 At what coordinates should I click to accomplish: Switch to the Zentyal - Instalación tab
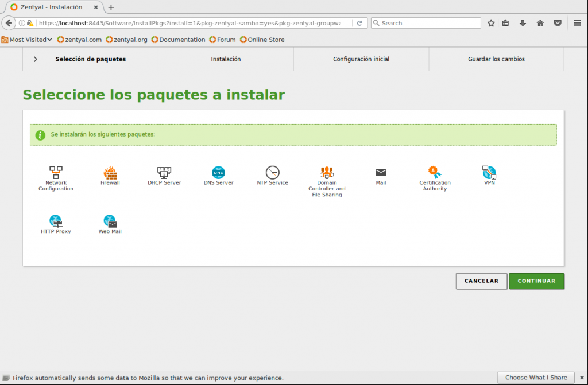pyautogui.click(x=52, y=7)
